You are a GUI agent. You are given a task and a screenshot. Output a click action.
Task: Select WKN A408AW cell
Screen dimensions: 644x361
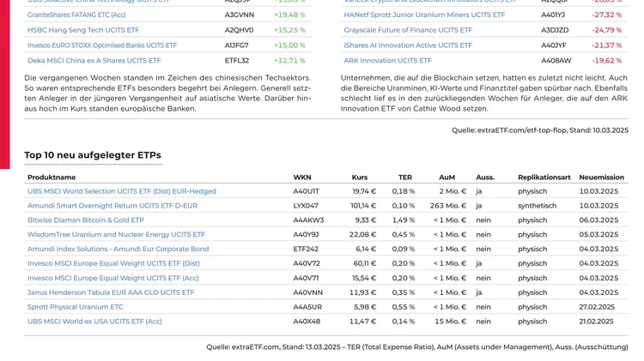click(556, 60)
